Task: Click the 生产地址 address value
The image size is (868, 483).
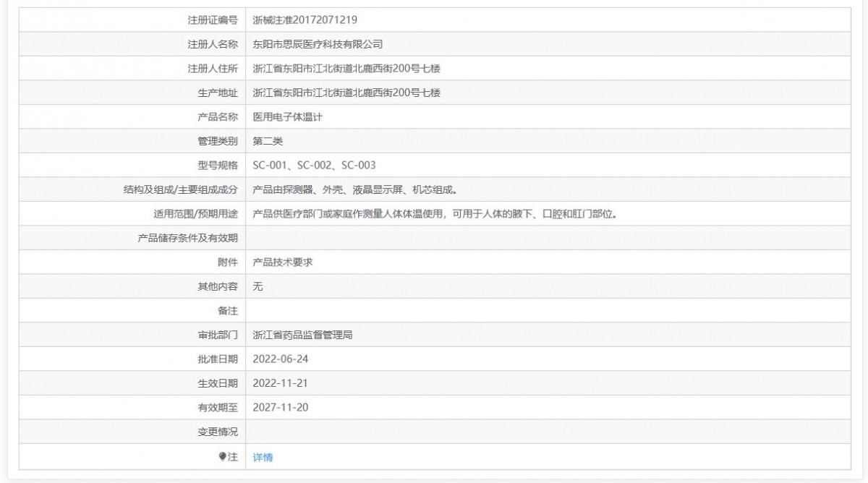Action: coord(346,93)
